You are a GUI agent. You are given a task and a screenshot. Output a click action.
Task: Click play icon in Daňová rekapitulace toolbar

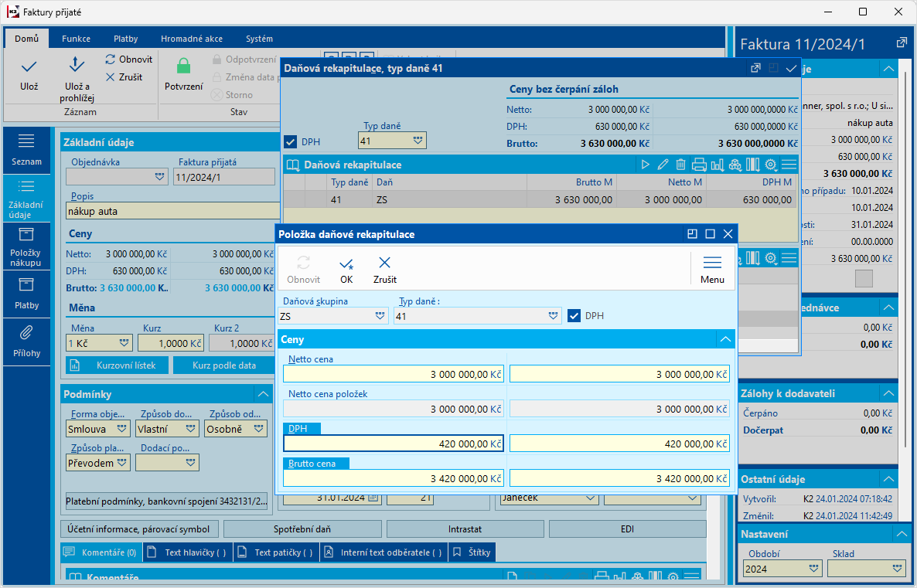click(x=645, y=165)
